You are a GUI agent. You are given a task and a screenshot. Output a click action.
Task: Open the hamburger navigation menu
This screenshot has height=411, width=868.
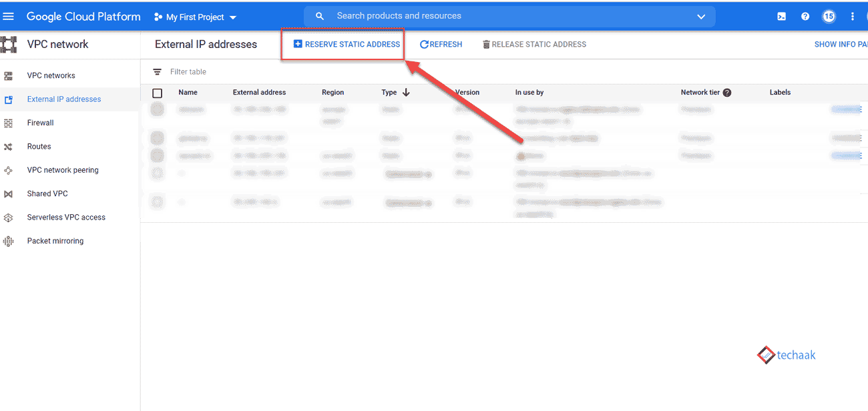tap(9, 16)
